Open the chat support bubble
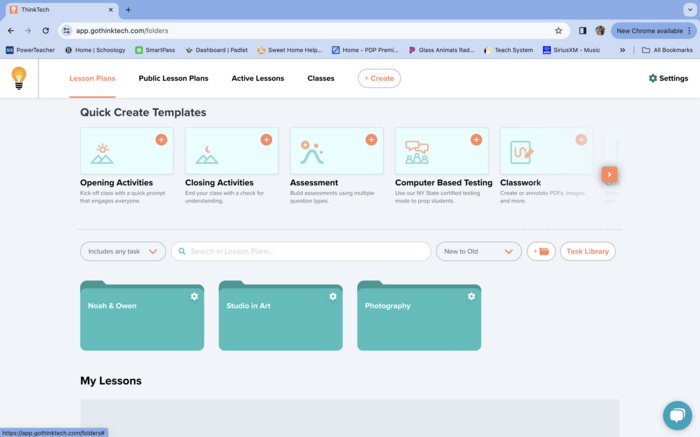The height and width of the screenshot is (437, 700). pos(677,415)
